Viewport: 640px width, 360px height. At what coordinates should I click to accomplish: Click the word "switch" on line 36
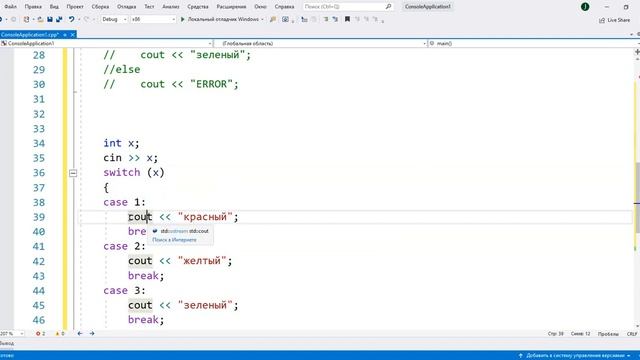pyautogui.click(x=122, y=172)
